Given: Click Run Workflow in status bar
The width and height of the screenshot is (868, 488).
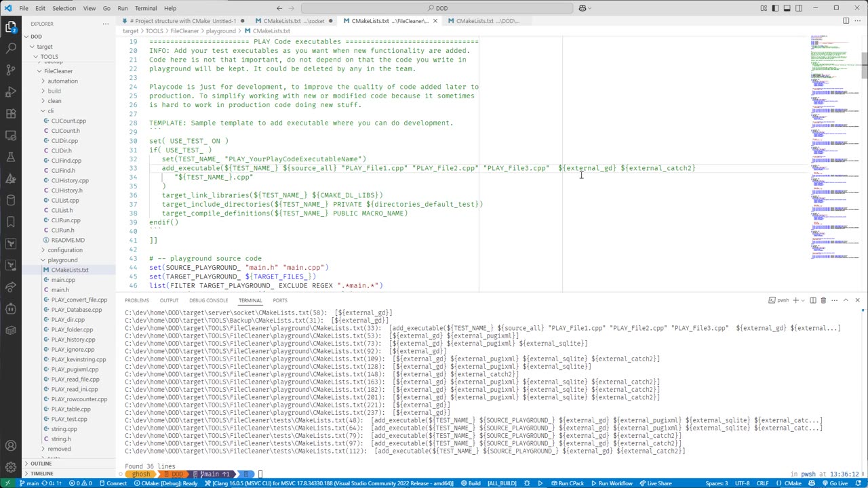Looking at the screenshot, I should click(x=612, y=483).
